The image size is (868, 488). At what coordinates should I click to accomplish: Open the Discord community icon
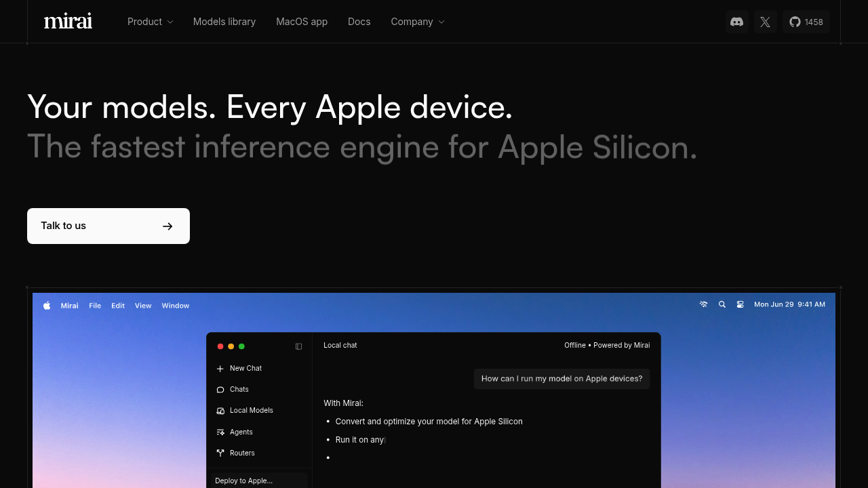tap(736, 22)
